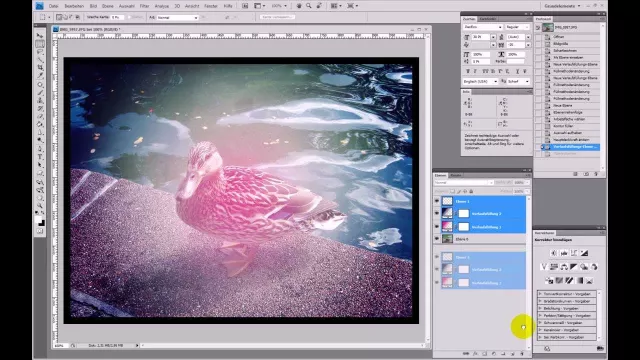Add a Channel Mixer adjustment

[x=594, y=267]
